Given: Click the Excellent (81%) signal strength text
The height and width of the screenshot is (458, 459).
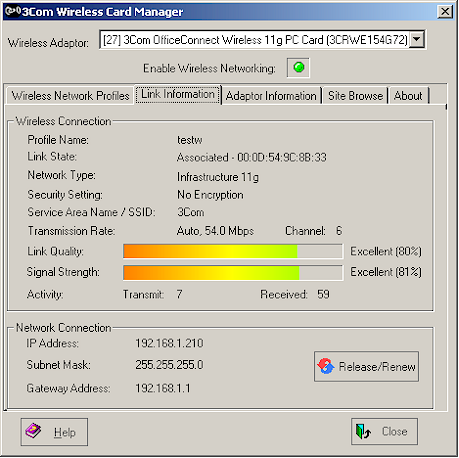Looking at the screenshot, I should click(386, 272).
